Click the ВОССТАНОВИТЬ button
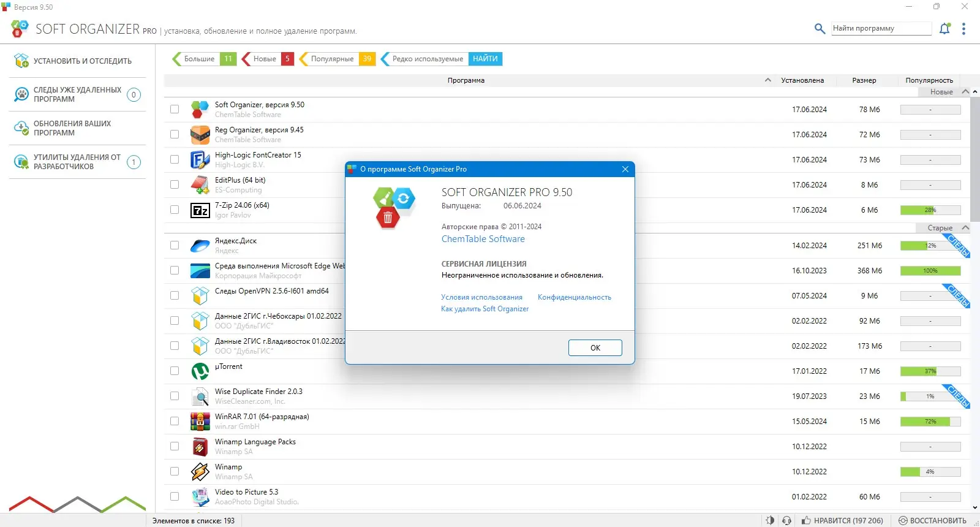Viewport: 980px width, 527px height. pyautogui.click(x=932, y=520)
